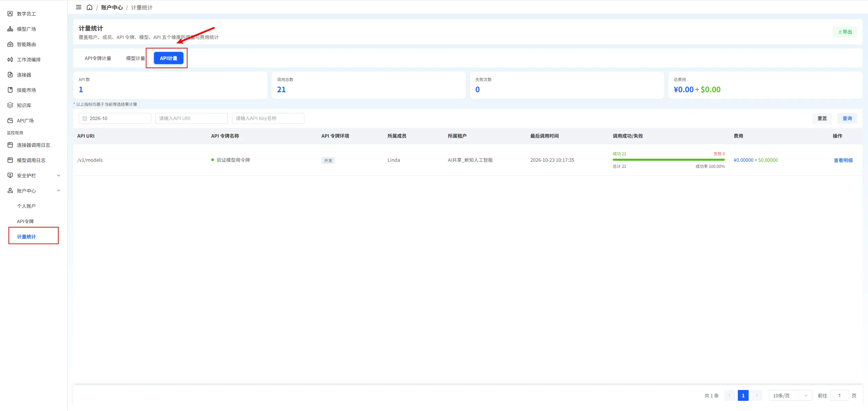Screen dimensions: 868x411
Task: Go to home via breadcrumb house icon
Action: pyautogui.click(x=90, y=7)
